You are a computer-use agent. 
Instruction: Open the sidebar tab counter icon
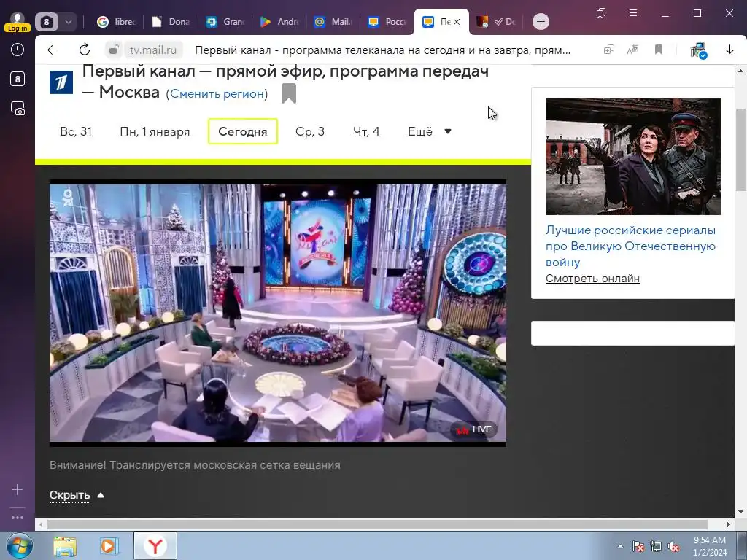(18, 79)
